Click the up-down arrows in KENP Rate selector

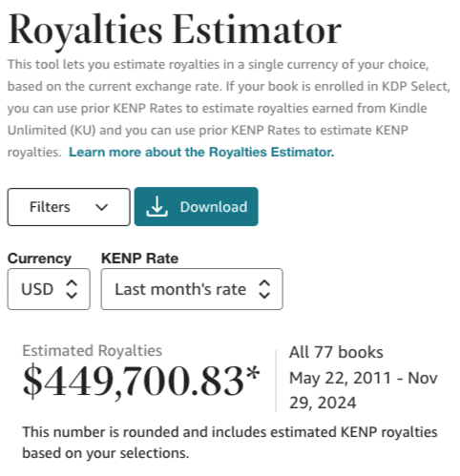[x=264, y=289]
